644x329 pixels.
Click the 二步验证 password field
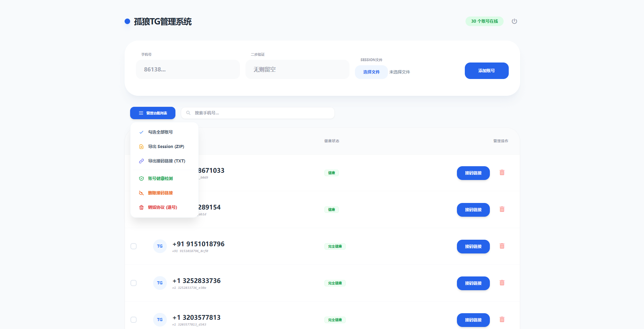(x=297, y=69)
